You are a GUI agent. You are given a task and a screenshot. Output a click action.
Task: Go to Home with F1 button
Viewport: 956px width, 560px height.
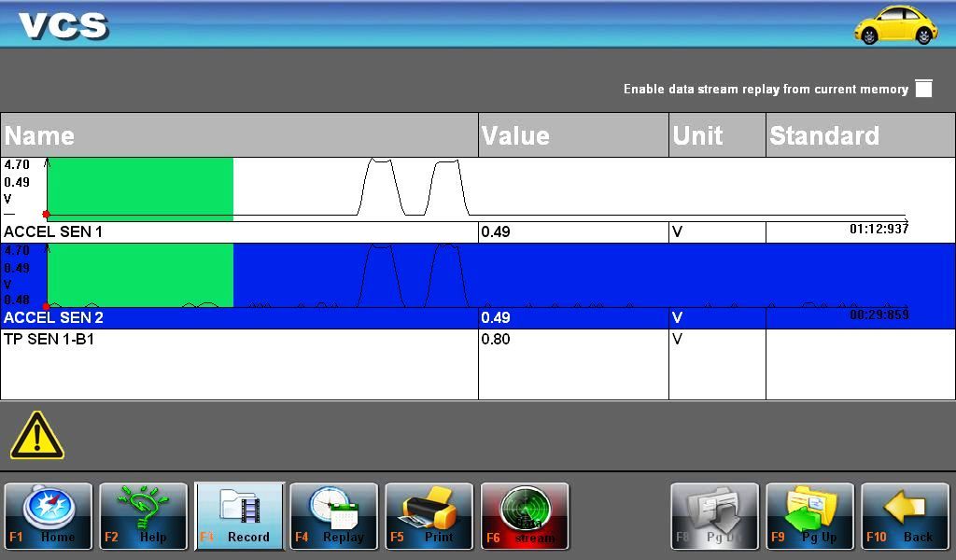pos(49,516)
